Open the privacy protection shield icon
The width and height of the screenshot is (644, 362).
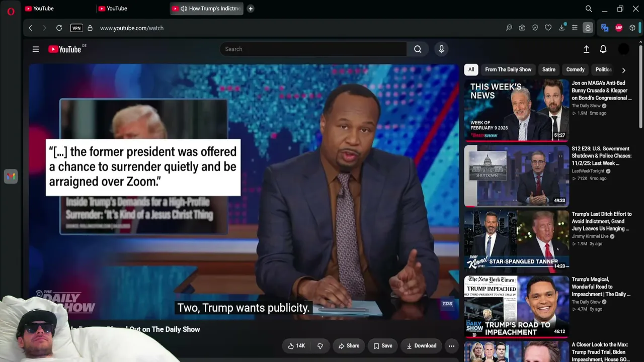click(x=535, y=28)
